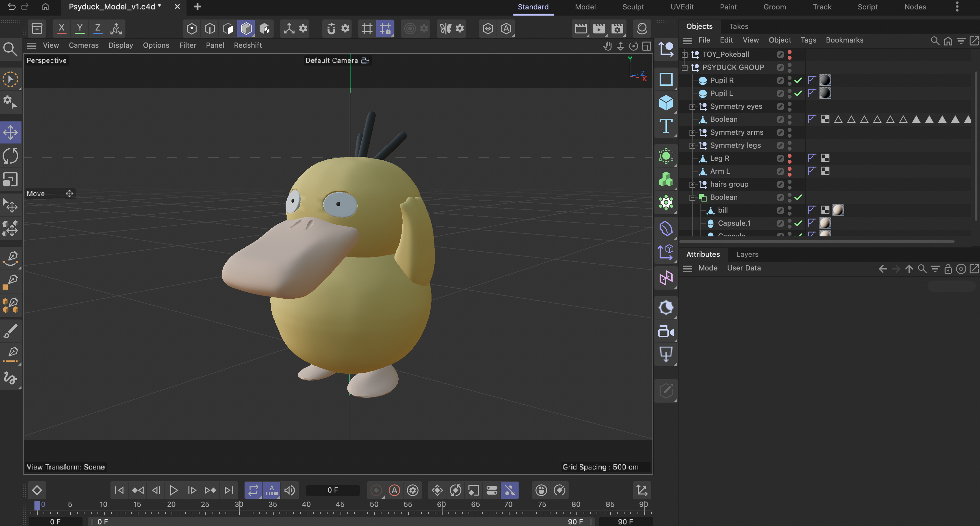This screenshot has height=526, width=980.
Task: Open Object Manager hamburger menu
Action: coord(687,40)
